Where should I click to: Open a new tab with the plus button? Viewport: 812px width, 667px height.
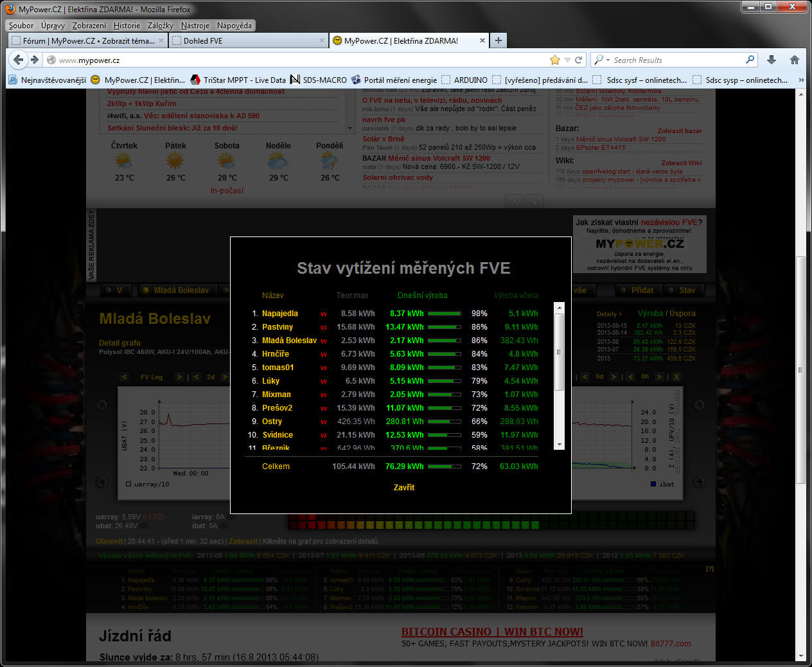click(498, 40)
